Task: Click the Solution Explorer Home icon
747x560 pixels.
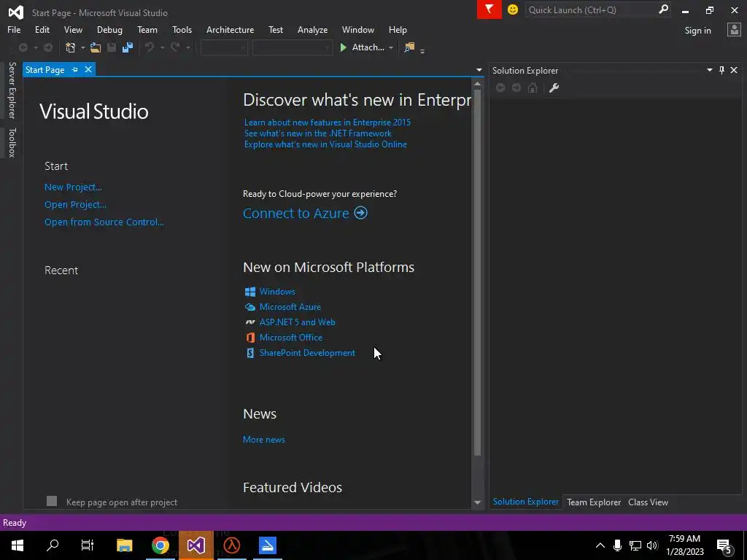Action: 533,87
